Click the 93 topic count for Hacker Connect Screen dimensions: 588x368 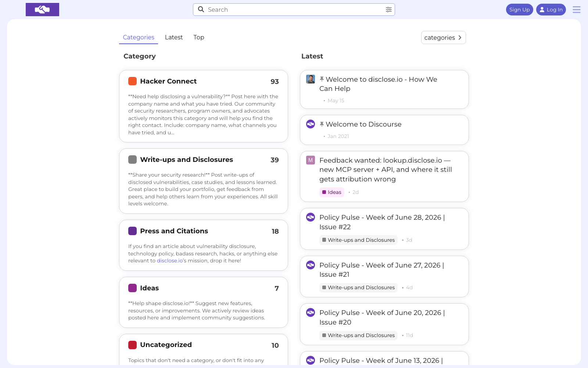275,82
